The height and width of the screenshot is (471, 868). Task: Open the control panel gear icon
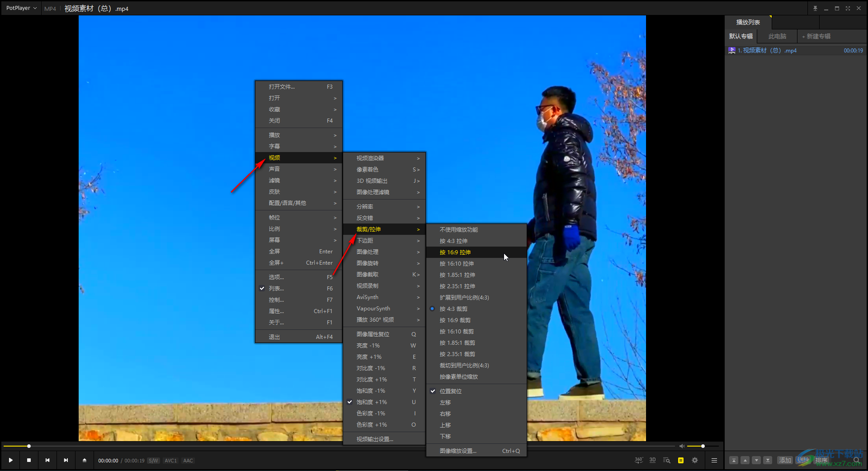pyautogui.click(x=695, y=460)
